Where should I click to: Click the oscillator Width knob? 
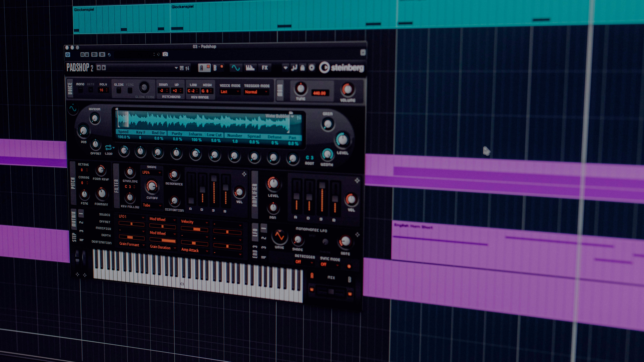327,154
